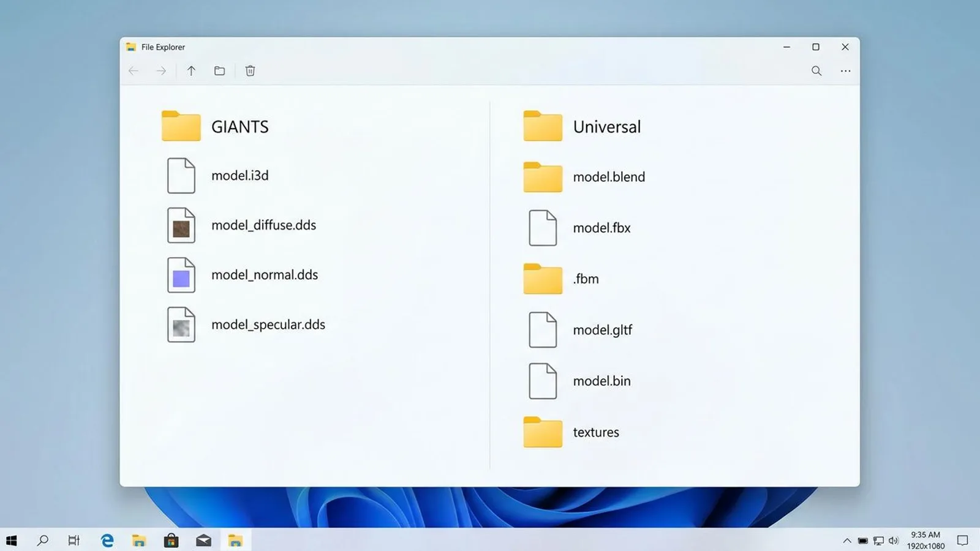
Task: Click the model.bin file name
Action: [x=601, y=381]
